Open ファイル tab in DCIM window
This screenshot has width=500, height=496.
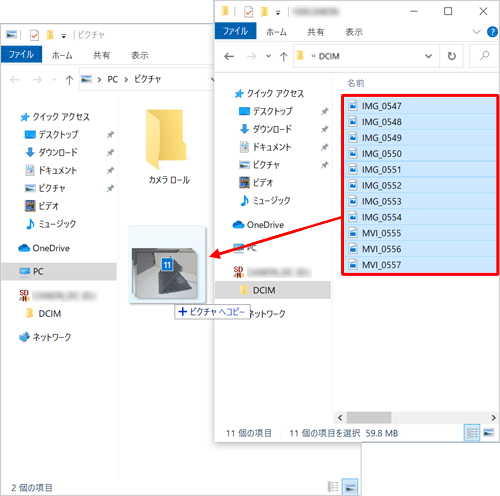235,31
